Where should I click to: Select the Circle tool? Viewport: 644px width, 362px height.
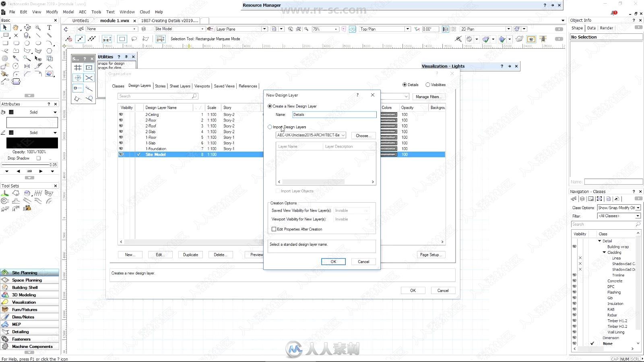tap(27, 43)
